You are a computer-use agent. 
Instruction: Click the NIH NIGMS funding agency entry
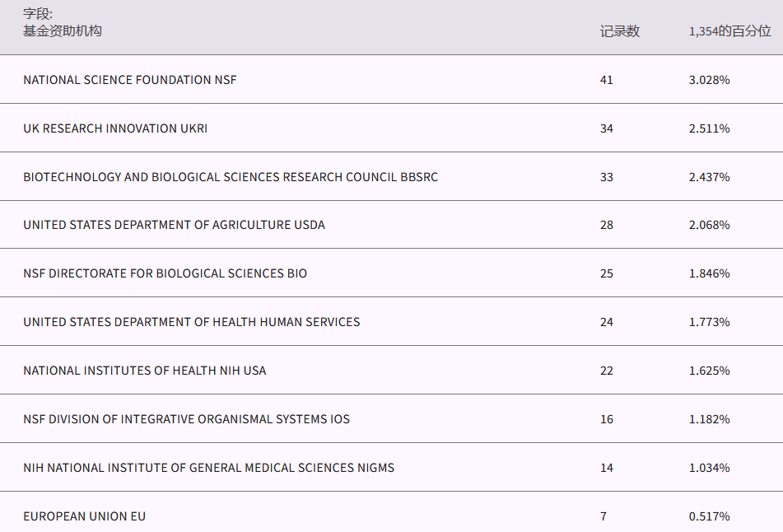[208, 468]
